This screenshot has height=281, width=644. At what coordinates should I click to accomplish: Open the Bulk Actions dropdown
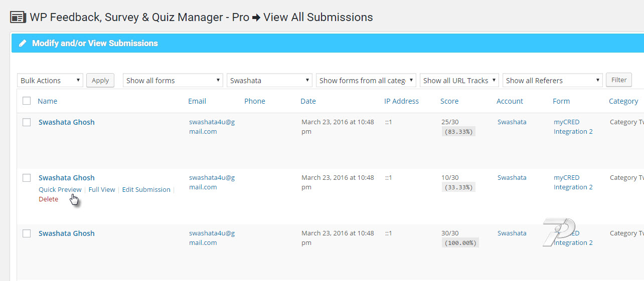click(x=50, y=80)
